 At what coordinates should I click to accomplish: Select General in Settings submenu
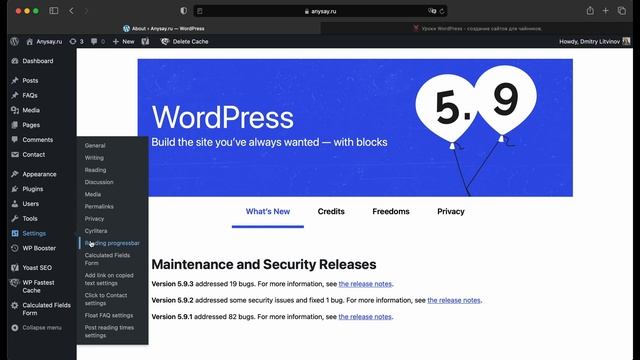[95, 145]
